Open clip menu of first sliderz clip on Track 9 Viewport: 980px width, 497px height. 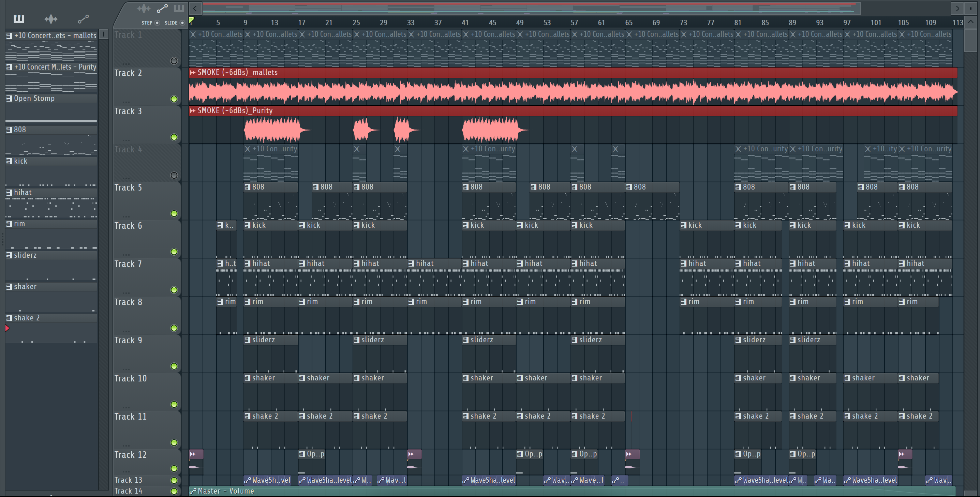(x=247, y=340)
